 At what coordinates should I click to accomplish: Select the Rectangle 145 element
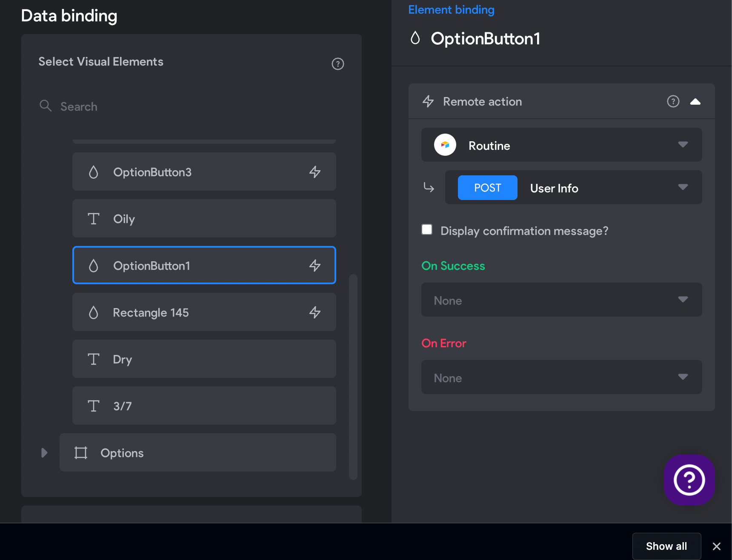(204, 312)
